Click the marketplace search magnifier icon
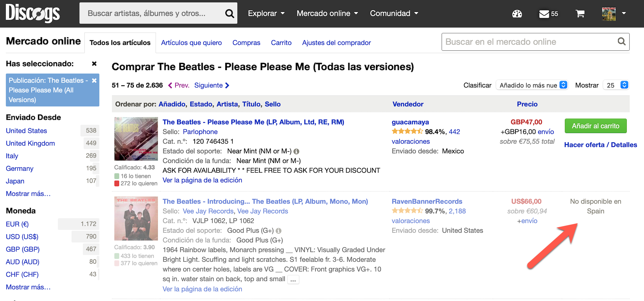The width and height of the screenshot is (644, 301). 621,41
